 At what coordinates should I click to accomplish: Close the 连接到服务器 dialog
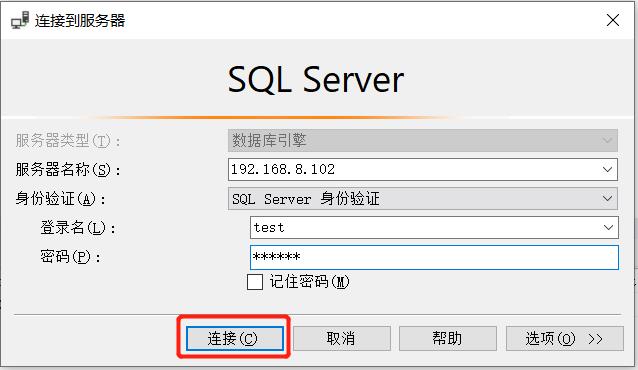pyautogui.click(x=612, y=20)
